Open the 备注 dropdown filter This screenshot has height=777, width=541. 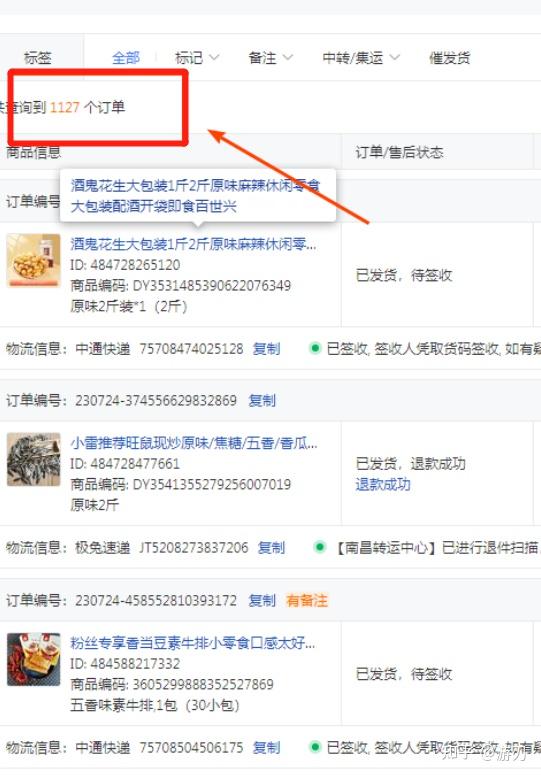point(270,58)
